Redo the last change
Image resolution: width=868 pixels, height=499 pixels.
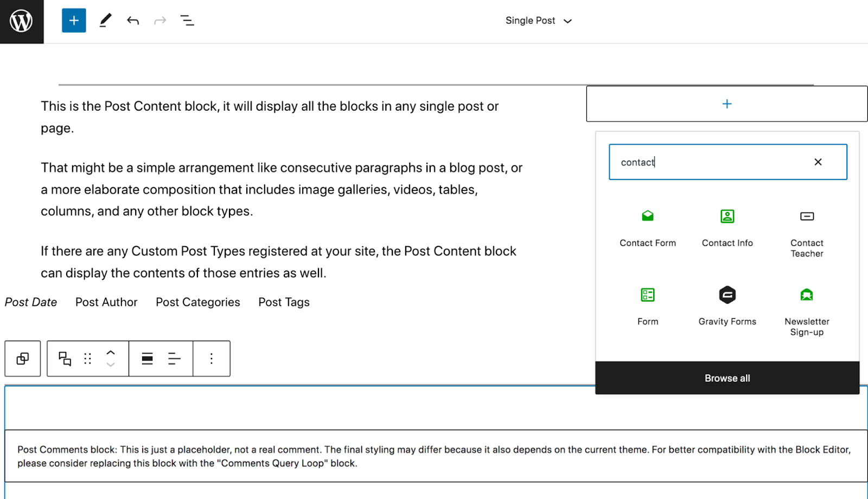coord(159,20)
